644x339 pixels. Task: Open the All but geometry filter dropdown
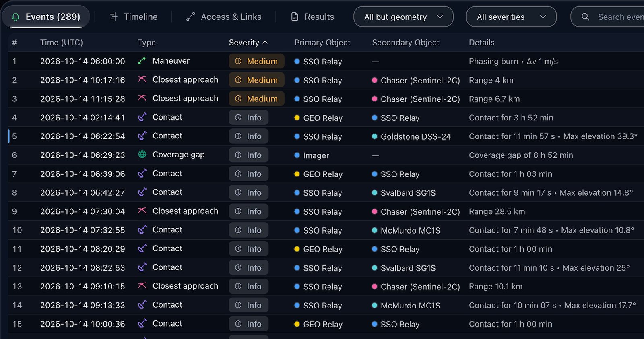(403, 17)
